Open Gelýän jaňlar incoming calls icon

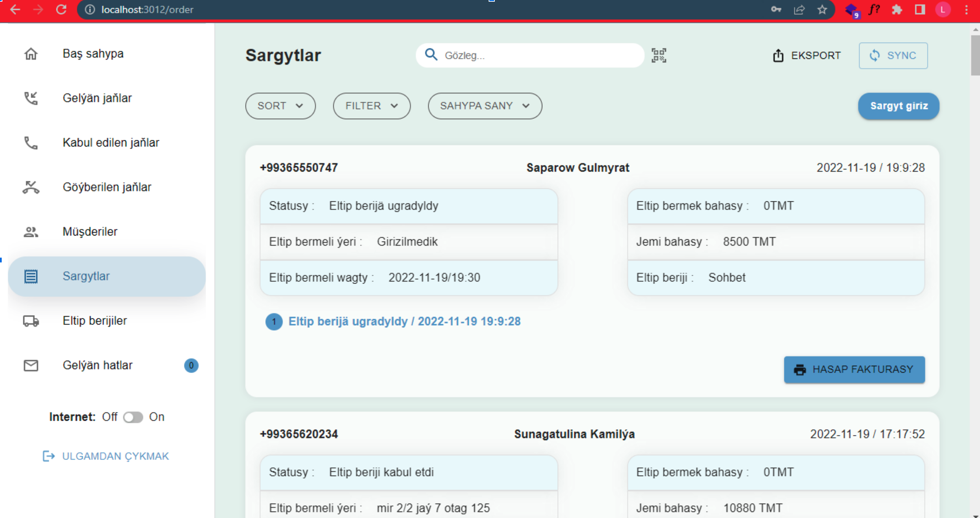coord(31,98)
